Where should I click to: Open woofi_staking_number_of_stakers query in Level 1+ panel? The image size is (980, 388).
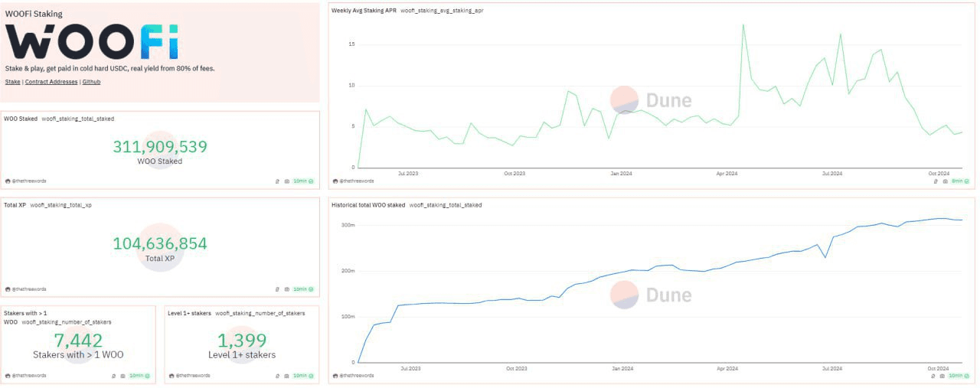[x=260, y=313]
